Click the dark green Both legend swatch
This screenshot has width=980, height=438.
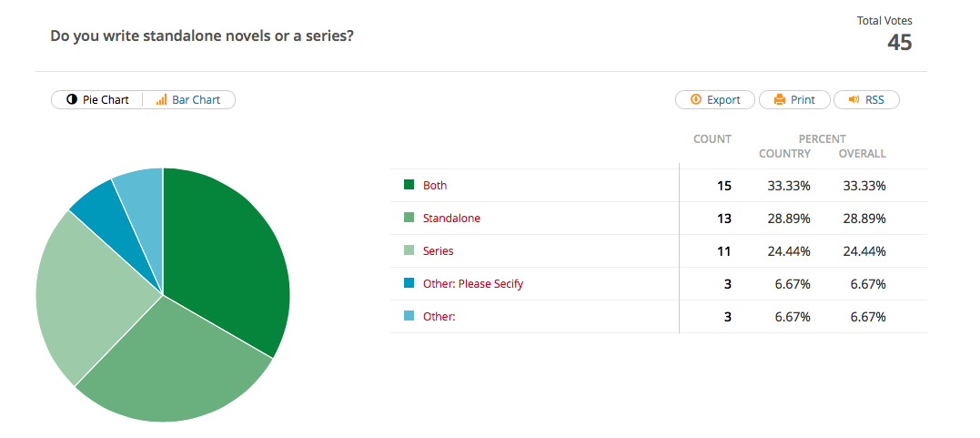(409, 185)
